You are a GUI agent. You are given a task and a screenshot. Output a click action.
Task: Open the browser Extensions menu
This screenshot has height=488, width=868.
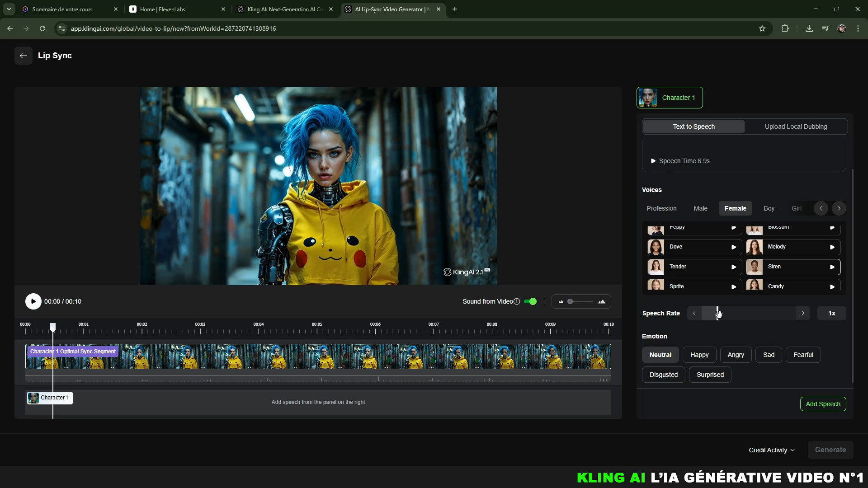click(x=785, y=28)
